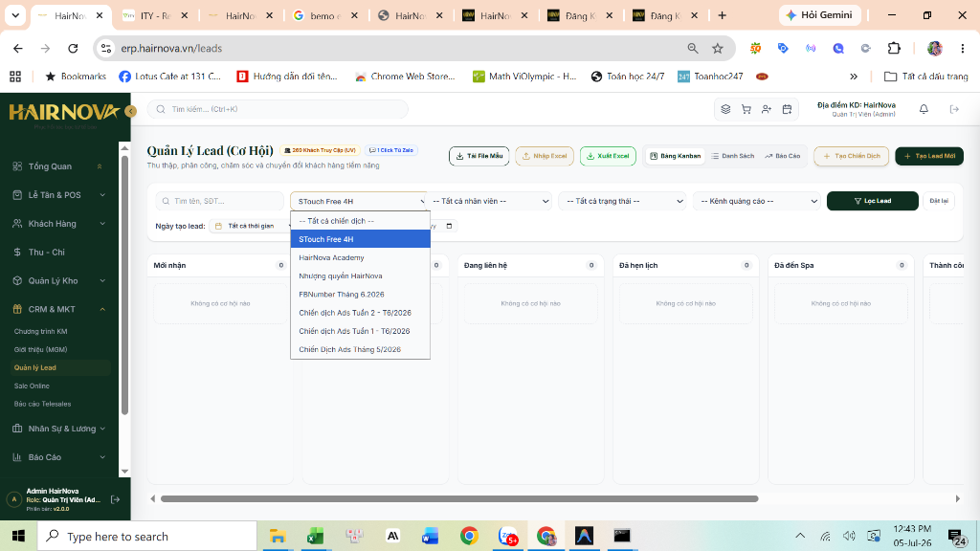The height and width of the screenshot is (551, 980).
Task: Focus the Tìm kiếm (Ctrl+K) search box
Action: 278,109
